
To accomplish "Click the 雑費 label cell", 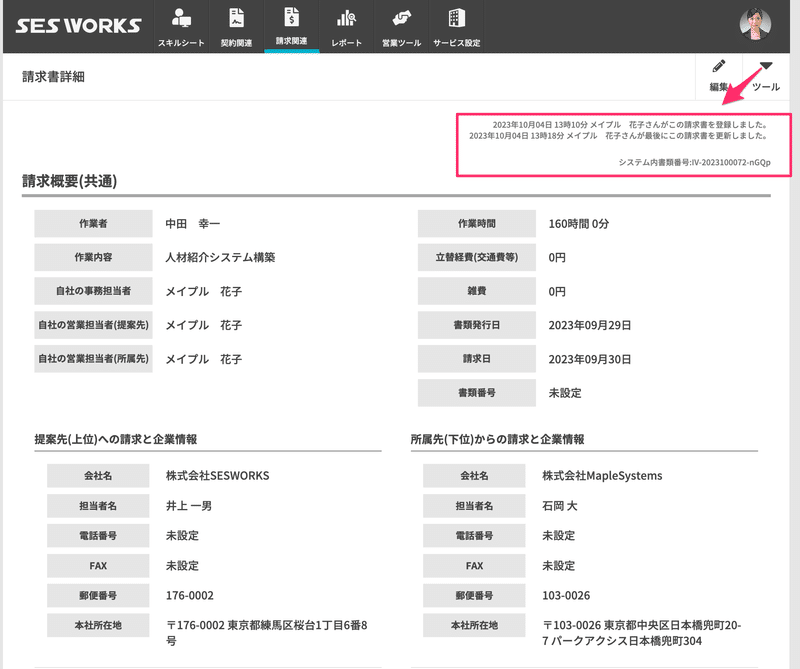I will [x=477, y=291].
